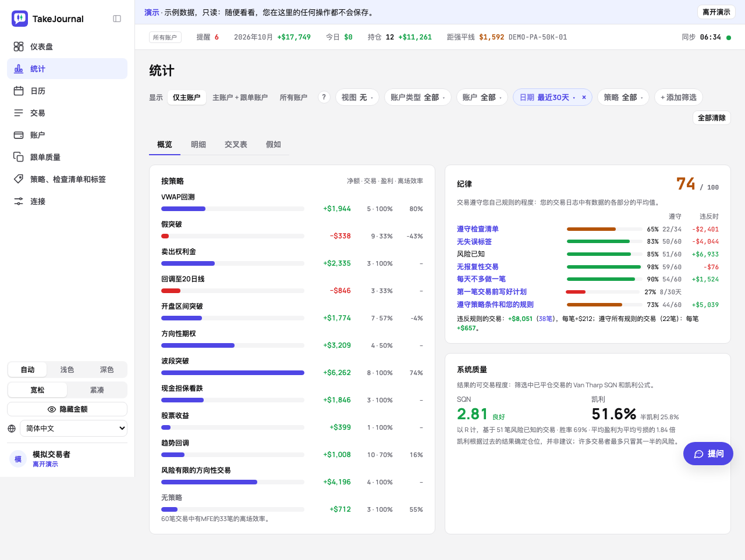Click the 模 user avatar
The width and height of the screenshot is (745, 560).
18,459
